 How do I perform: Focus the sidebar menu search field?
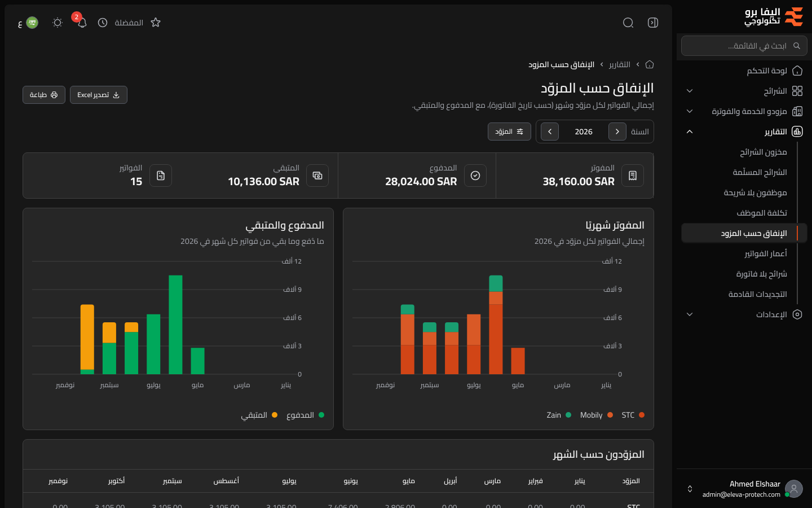(x=744, y=46)
